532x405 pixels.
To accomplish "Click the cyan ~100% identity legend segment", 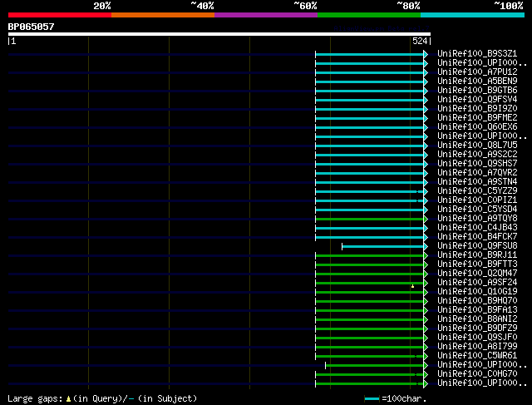I will click(473, 15).
